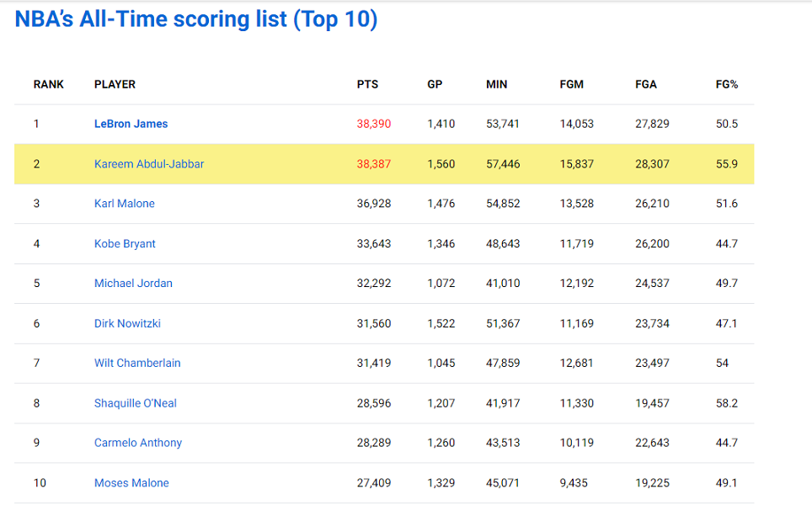
Task: Click the GP column header
Action: 435,84
